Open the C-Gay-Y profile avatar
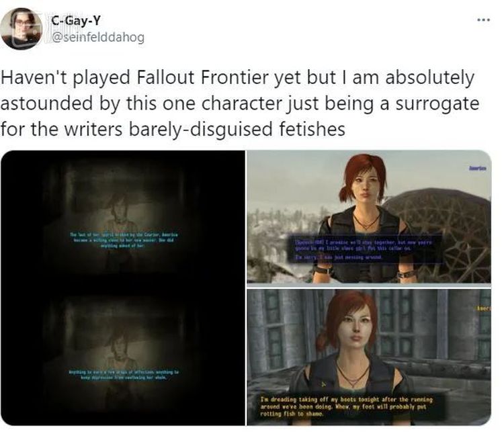 point(22,29)
